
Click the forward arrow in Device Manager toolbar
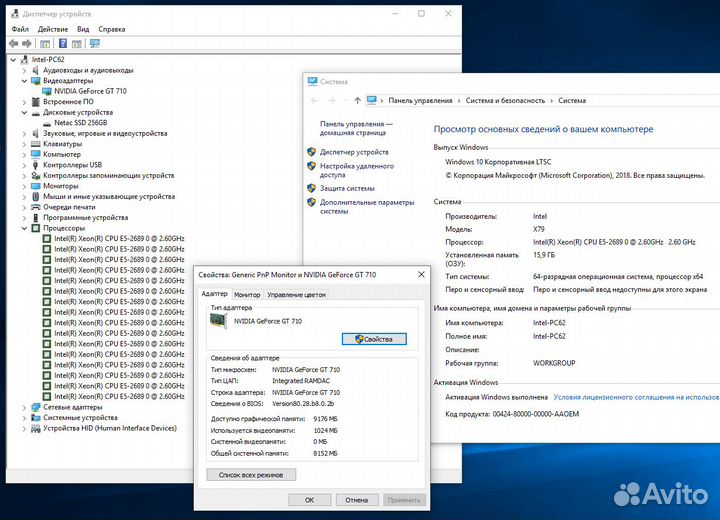coord(27,44)
